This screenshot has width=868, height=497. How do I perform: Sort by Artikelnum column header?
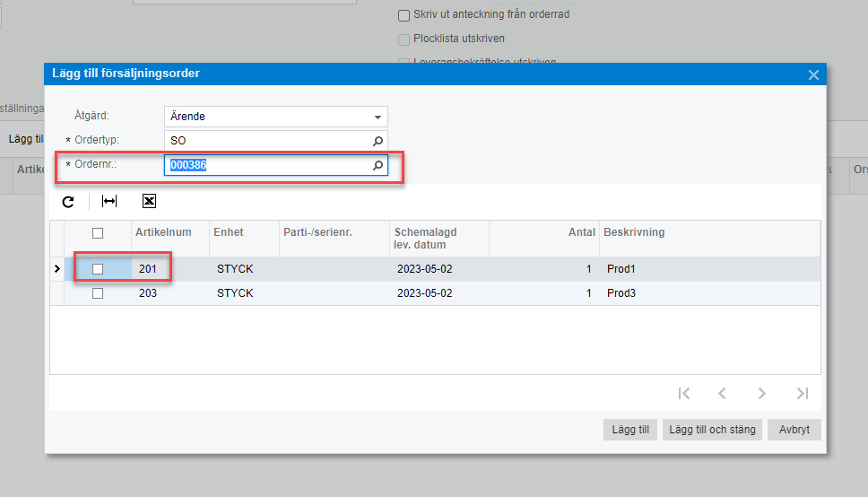[170, 239]
